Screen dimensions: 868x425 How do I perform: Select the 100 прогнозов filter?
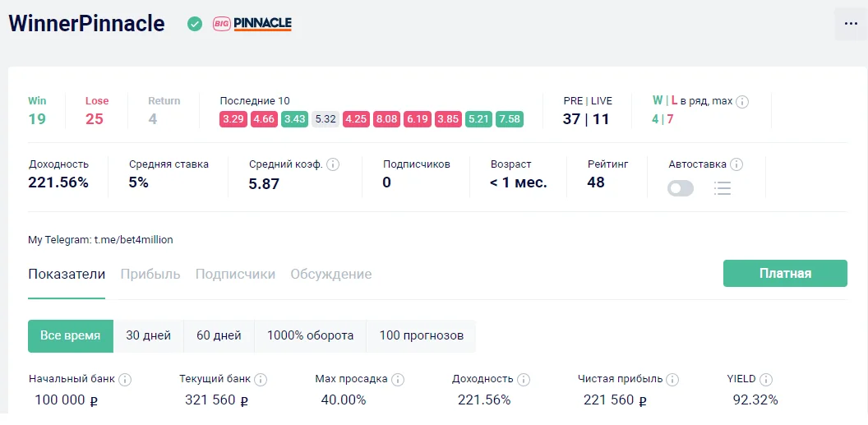(422, 336)
